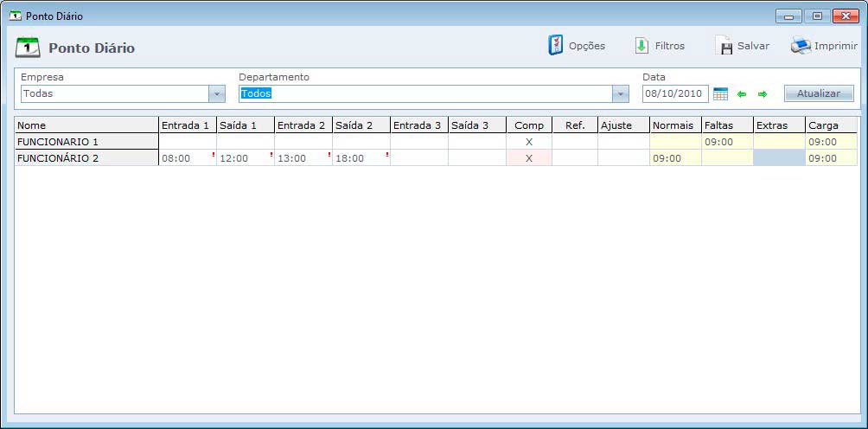Open the Opções checklist icon
The image size is (868, 429).
[x=556, y=46]
